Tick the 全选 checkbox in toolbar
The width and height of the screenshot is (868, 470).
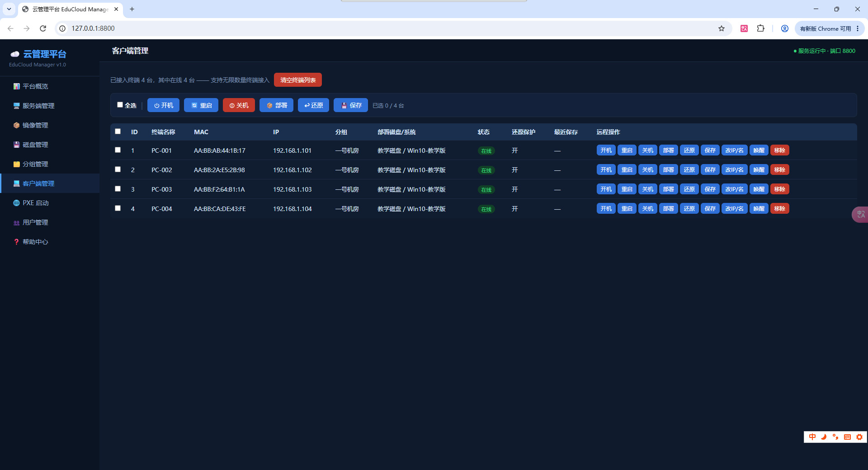tap(120, 105)
